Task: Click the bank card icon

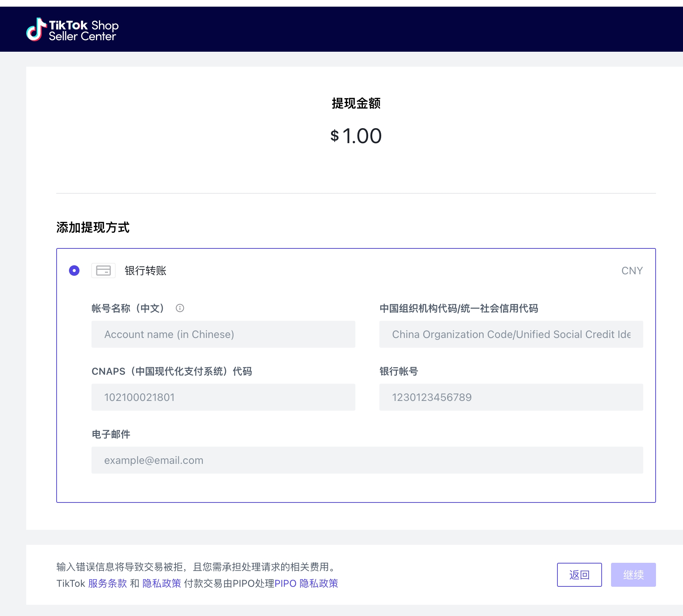Action: point(103,271)
